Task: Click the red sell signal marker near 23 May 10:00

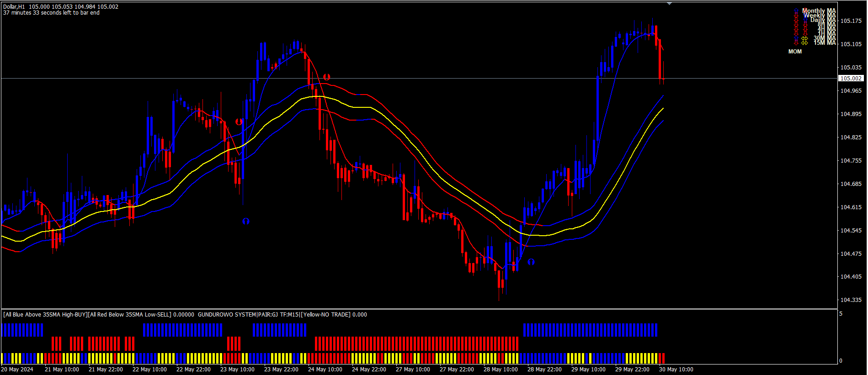Action: (239, 122)
